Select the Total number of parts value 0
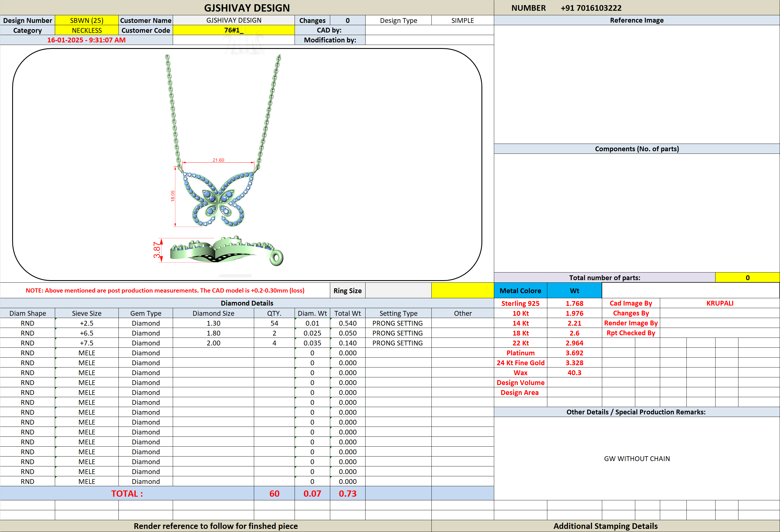 pyautogui.click(x=747, y=278)
